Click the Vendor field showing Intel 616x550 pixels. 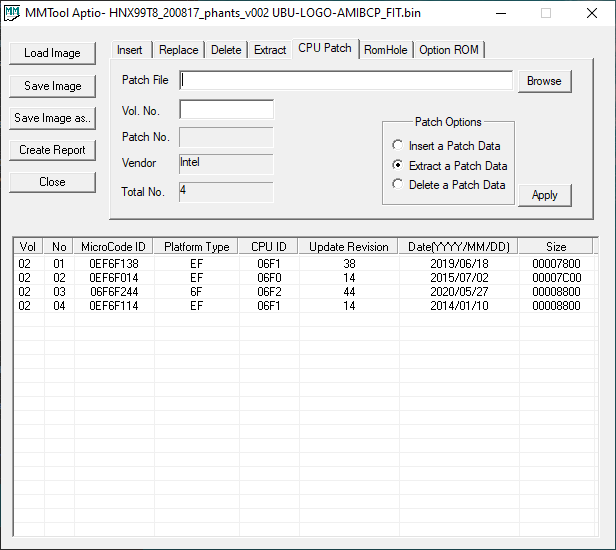point(226,164)
